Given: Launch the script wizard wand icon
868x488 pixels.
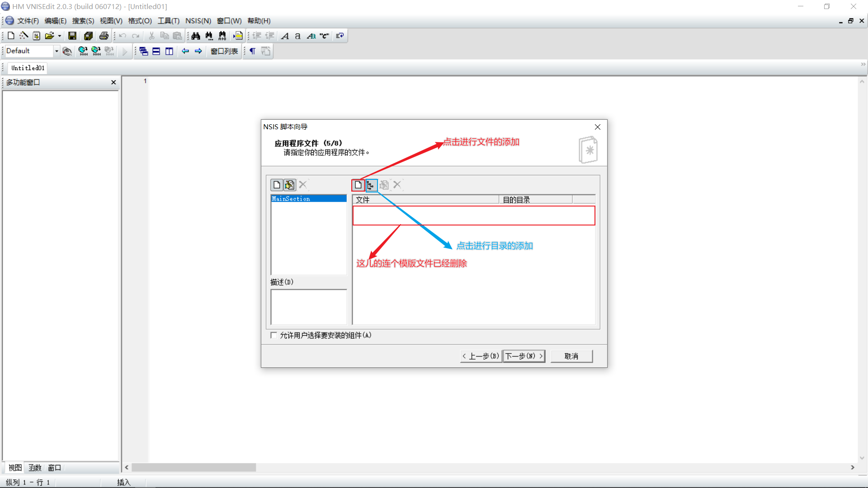Looking at the screenshot, I should pyautogui.click(x=24, y=36).
